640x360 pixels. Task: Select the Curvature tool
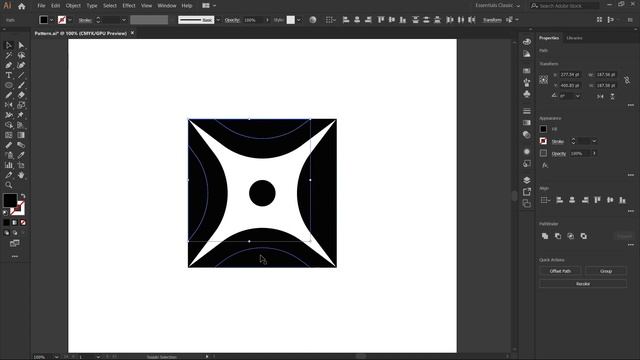coord(21,65)
